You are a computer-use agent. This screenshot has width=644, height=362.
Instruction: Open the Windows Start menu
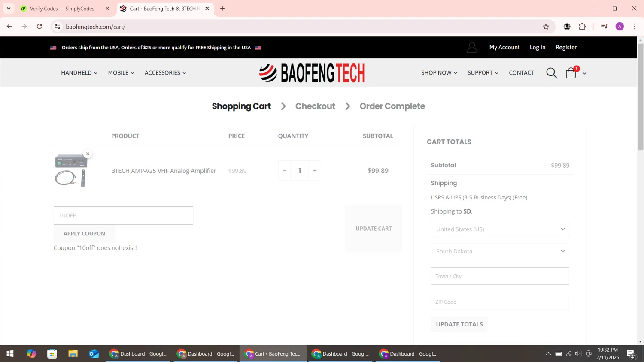pos(10,354)
